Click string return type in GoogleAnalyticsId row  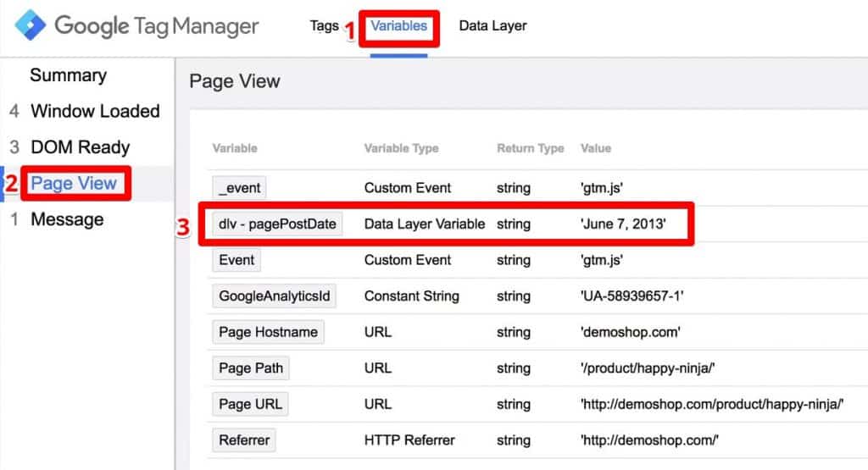click(x=513, y=296)
